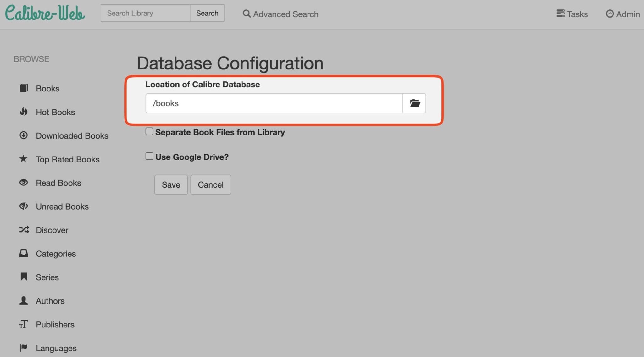Click the Authors person icon

click(24, 301)
